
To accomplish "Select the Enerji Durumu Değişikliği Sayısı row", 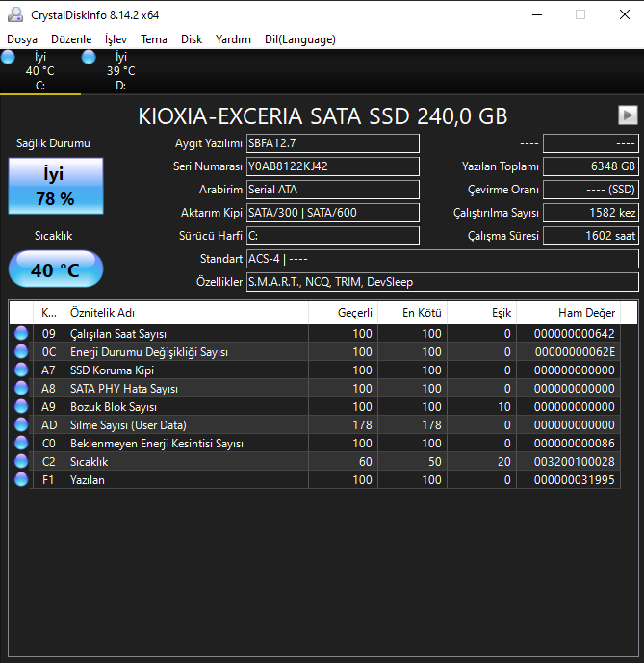I will tap(315, 351).
